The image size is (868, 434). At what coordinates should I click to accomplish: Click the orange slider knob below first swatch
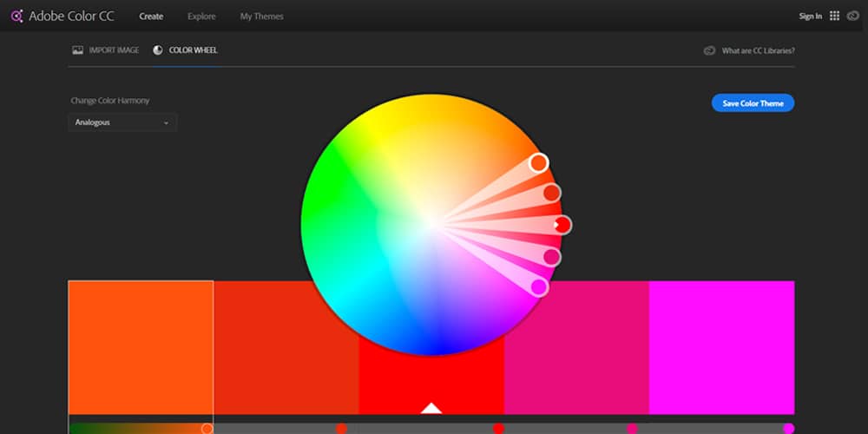pos(207,429)
